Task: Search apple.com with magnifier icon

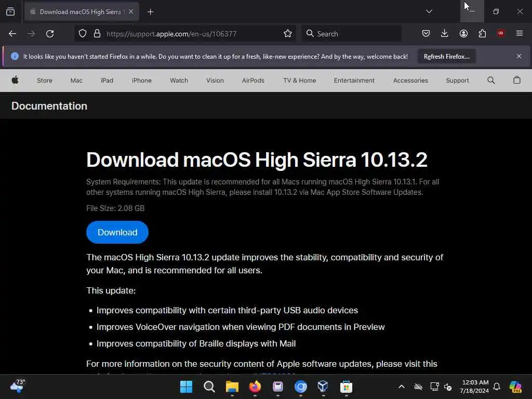Action: point(491,81)
